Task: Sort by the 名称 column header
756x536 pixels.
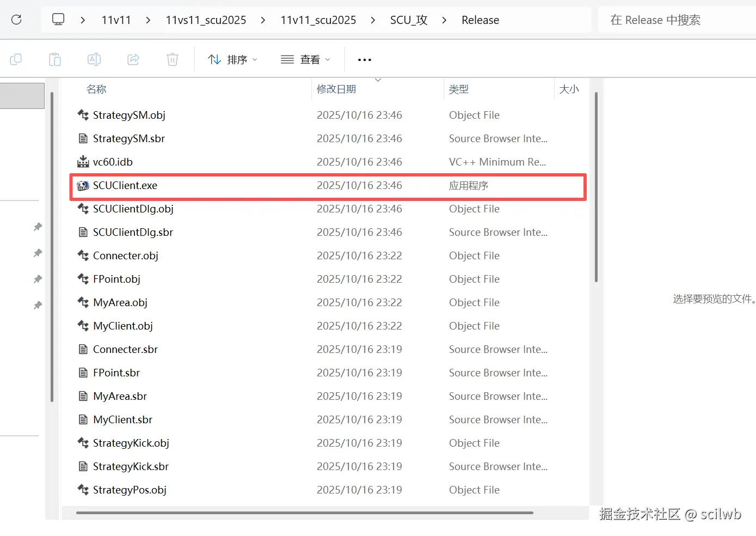Action: pos(96,89)
